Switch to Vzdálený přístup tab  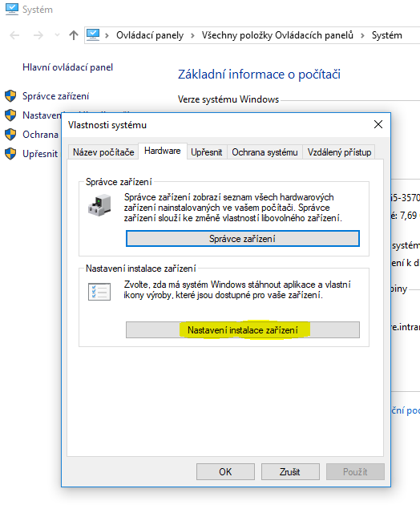tap(339, 152)
